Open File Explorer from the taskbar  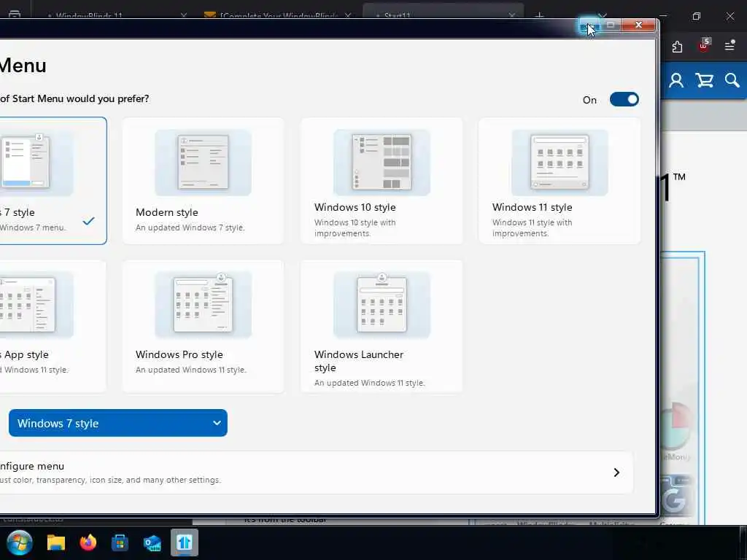pos(55,542)
